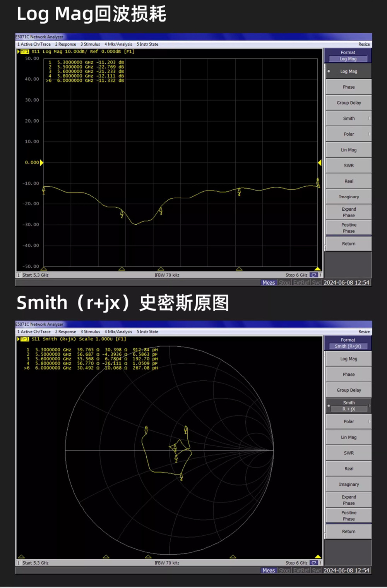Select the Smith R+jX radio option in bottom analyzer
Image resolution: width=387 pixels, height=588 pixels.
point(348,406)
